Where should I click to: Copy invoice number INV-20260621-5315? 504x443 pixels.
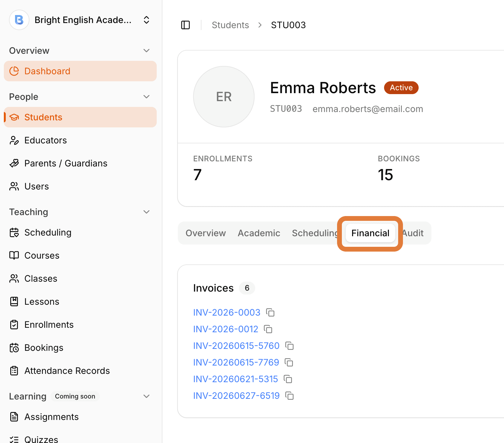288,379
